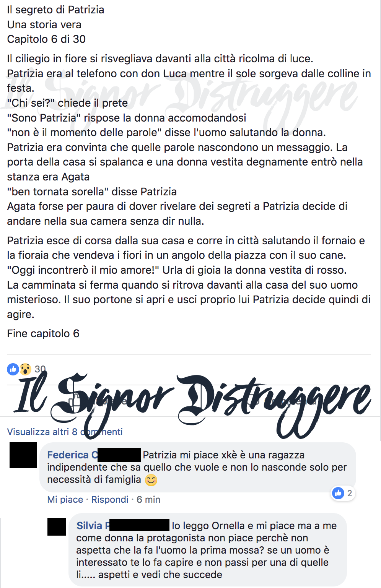Click the blue thumbs-up reaction icon
Image resolution: width=381 pixels, height=588 pixels.
pos(13,369)
